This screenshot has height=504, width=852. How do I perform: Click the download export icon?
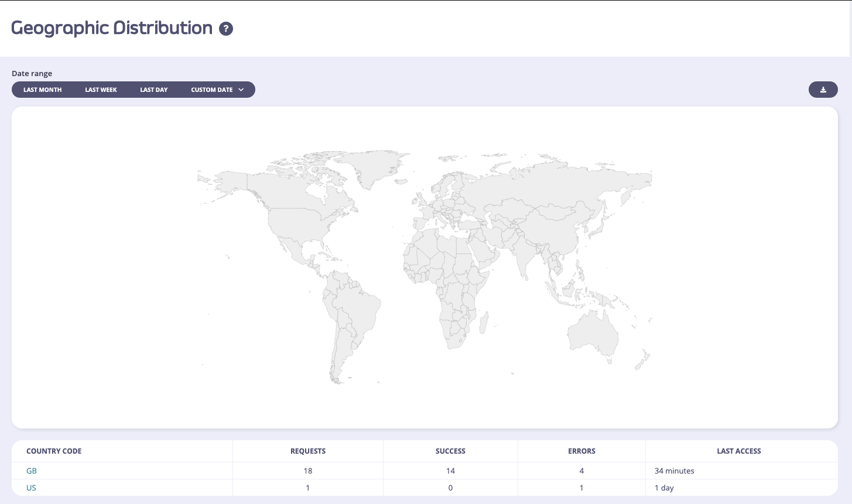click(x=823, y=90)
